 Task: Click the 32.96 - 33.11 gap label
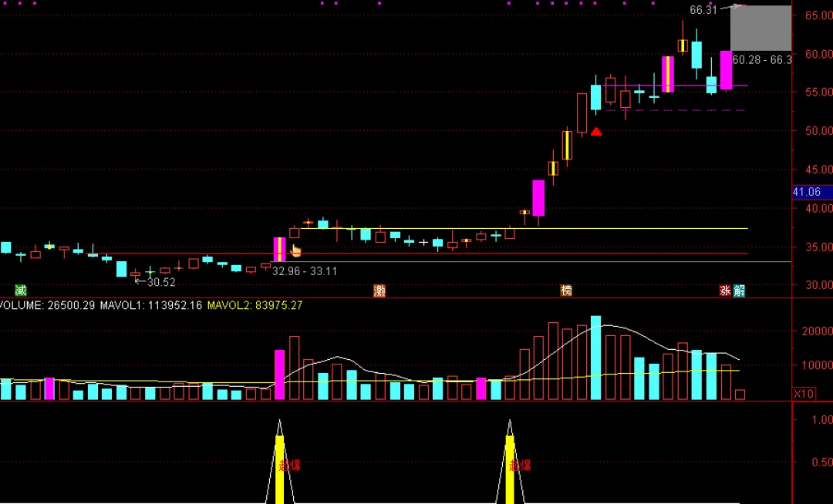(x=305, y=271)
